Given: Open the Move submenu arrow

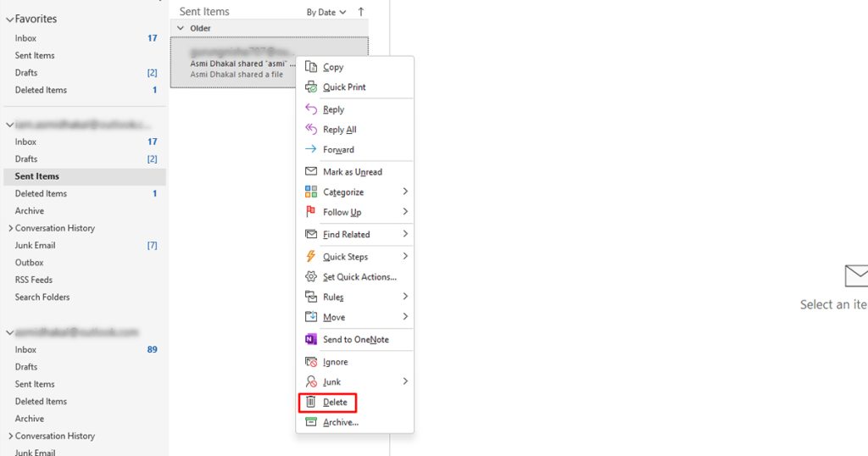Looking at the screenshot, I should coord(405,316).
